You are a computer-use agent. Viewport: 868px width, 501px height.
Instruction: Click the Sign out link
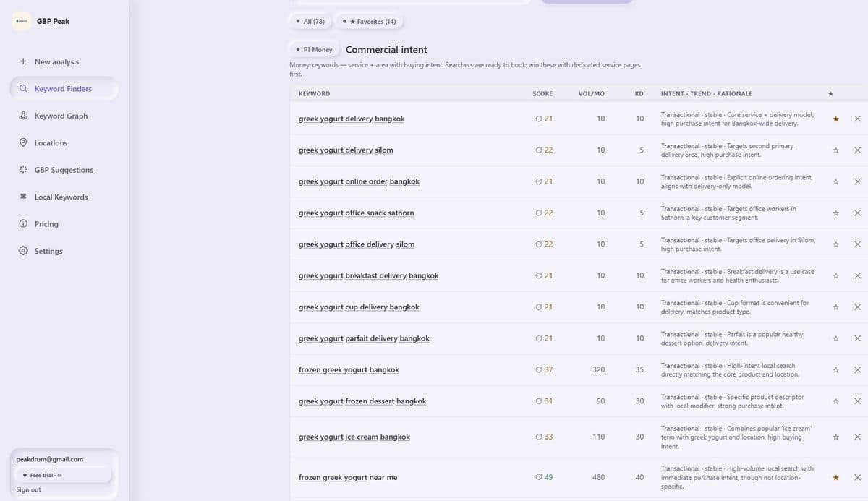click(x=28, y=489)
